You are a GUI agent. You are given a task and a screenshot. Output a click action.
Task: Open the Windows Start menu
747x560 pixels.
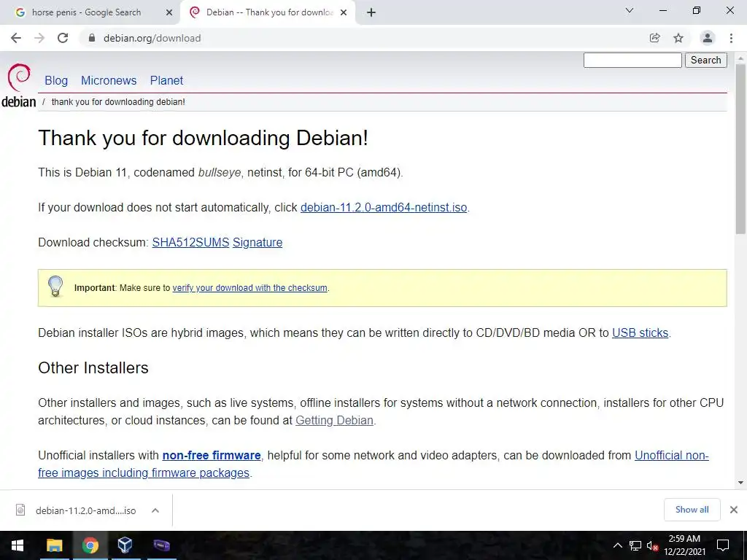pyautogui.click(x=18, y=545)
